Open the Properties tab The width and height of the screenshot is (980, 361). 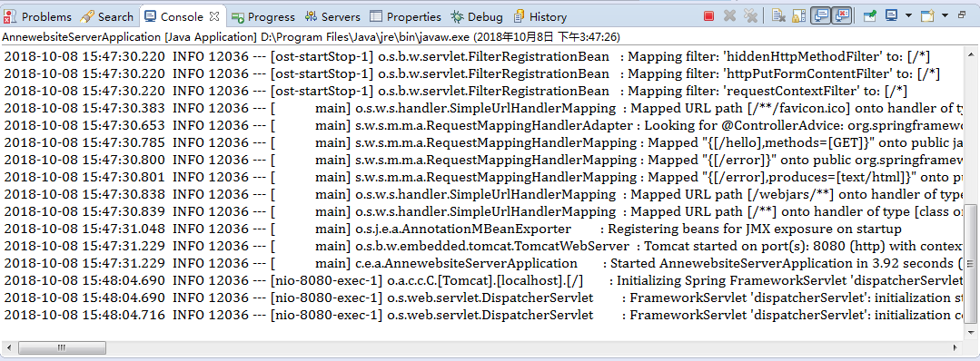coord(406,17)
